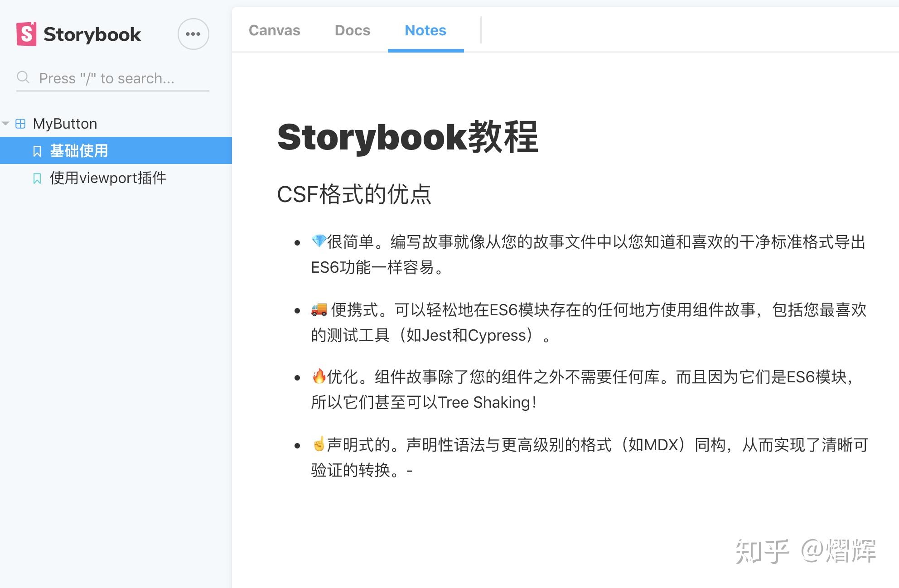Viewport: 899px width, 588px height.
Task: Select the 基础使用 story
Action: 79,151
